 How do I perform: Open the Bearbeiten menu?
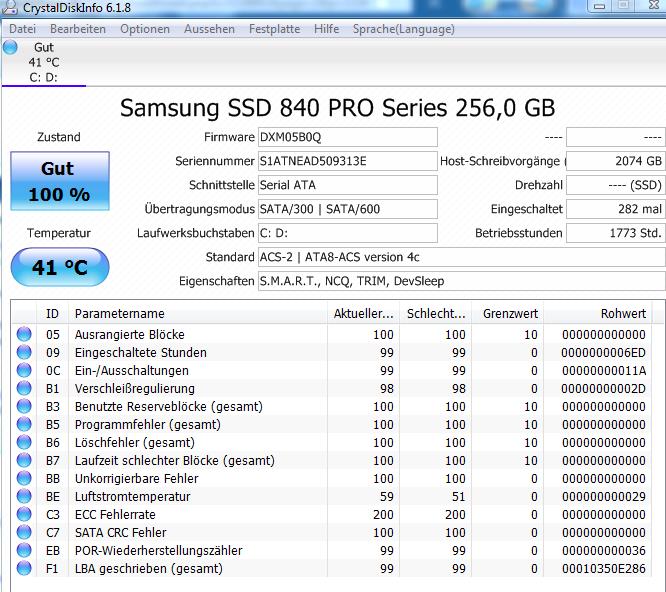[78, 29]
